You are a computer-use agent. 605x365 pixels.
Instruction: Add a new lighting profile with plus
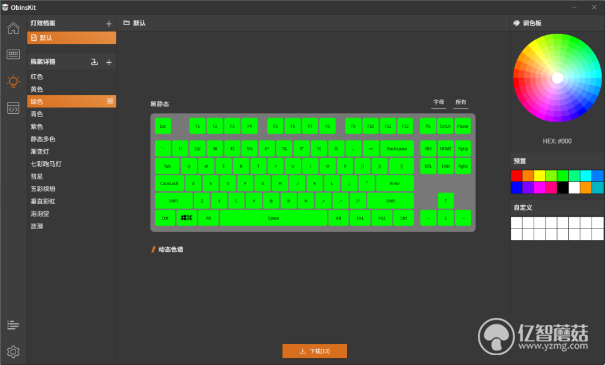pos(109,24)
